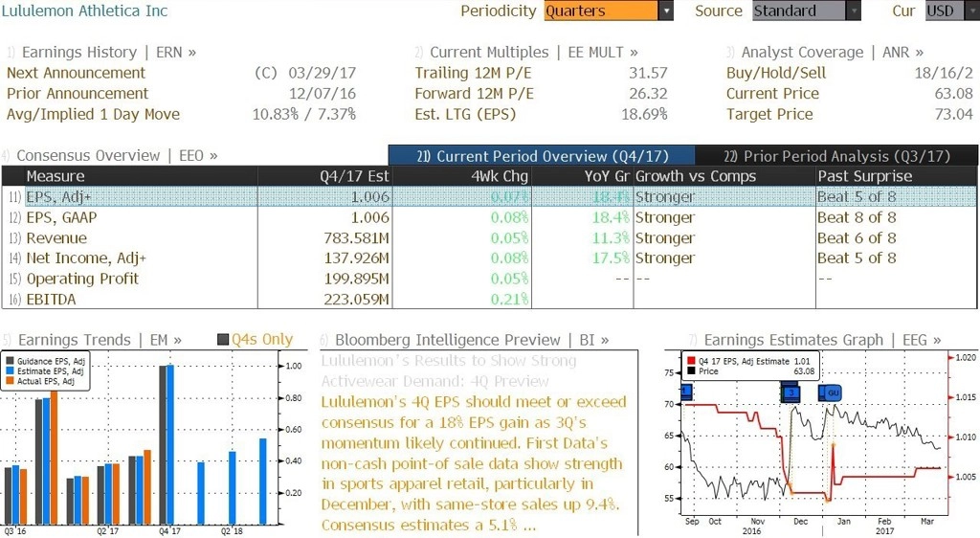
Task: Click the Operating Profit estimate 199.895M
Action: [356, 279]
